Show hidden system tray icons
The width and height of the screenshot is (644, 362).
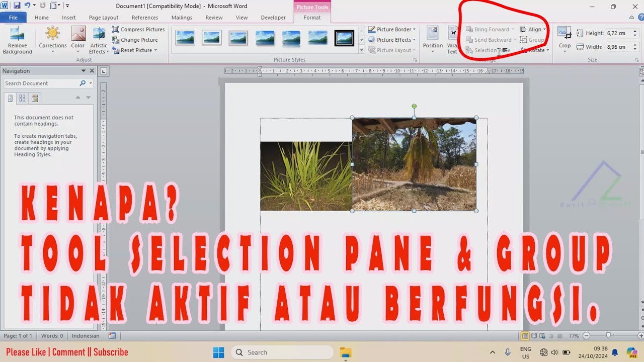492,352
